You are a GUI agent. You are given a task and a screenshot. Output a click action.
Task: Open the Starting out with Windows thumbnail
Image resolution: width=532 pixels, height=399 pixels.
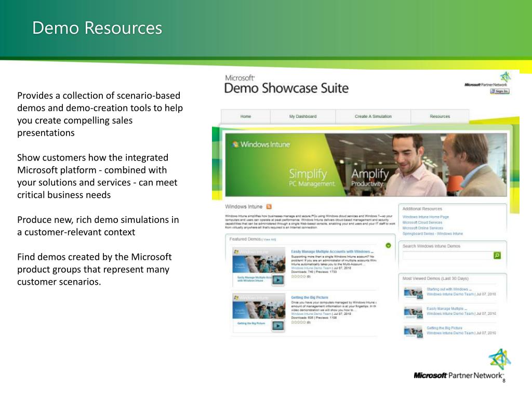coord(413,293)
